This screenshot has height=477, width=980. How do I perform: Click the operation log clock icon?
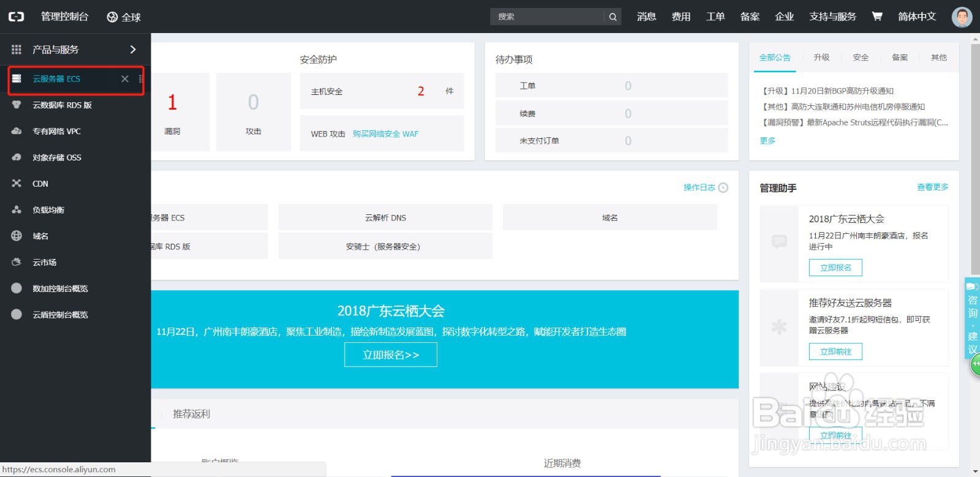tap(723, 187)
